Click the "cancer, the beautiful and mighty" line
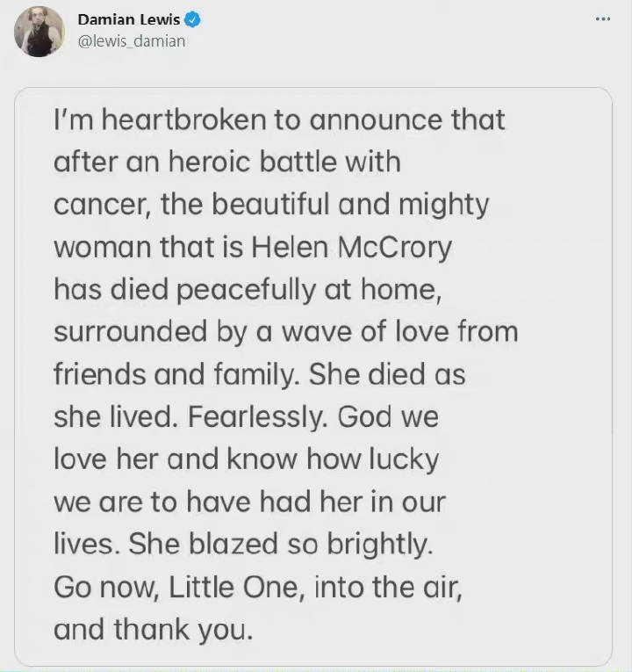The width and height of the screenshot is (632, 672). pyautogui.click(x=271, y=205)
